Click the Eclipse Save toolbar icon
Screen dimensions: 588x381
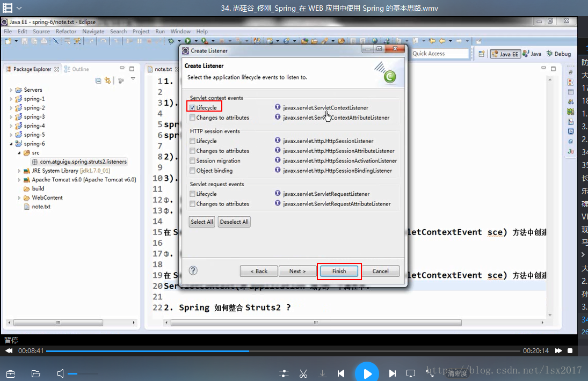[25, 41]
